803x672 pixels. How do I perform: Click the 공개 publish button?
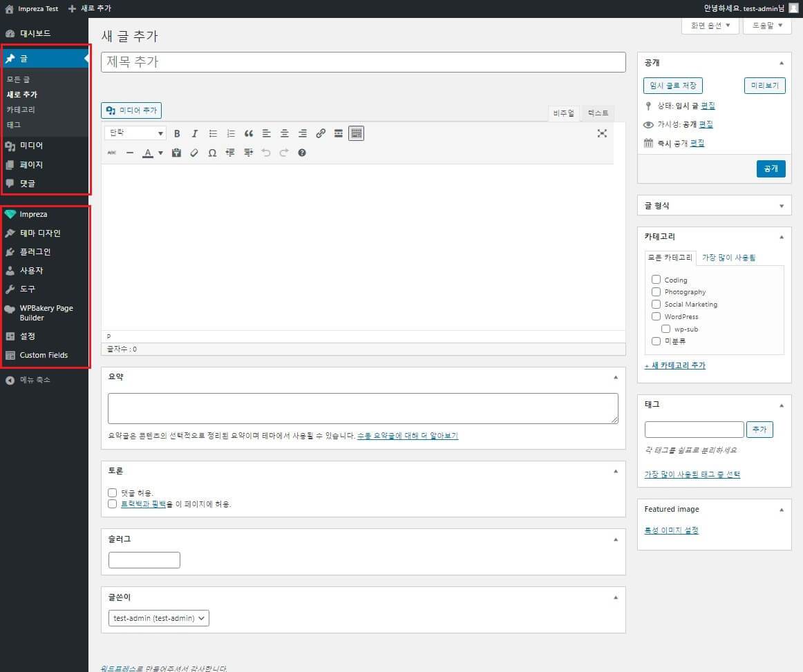(771, 169)
